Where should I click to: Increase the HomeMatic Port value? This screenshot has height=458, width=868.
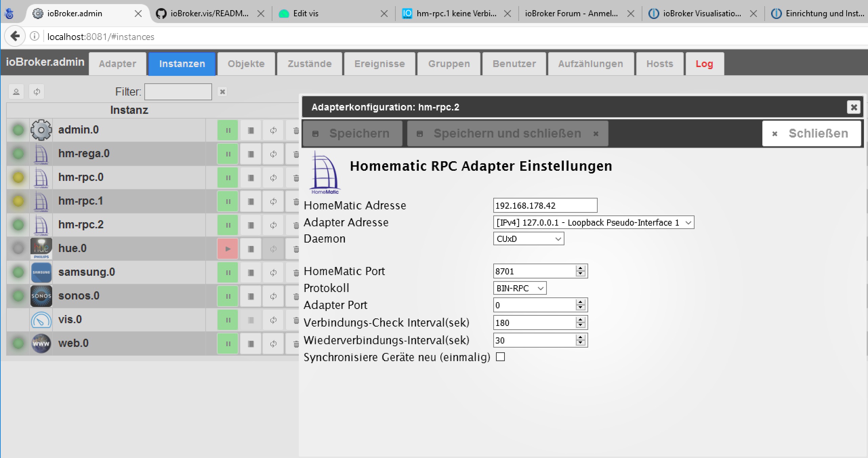pyautogui.click(x=580, y=268)
